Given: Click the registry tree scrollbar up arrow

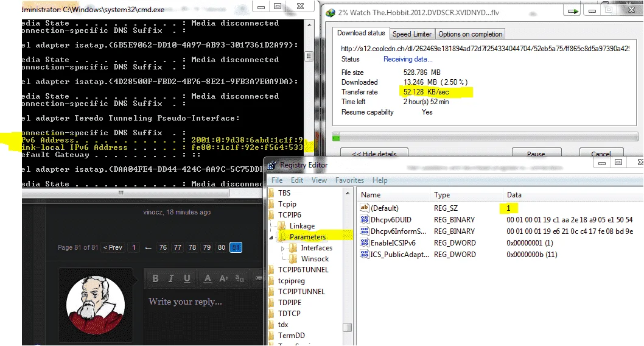Looking at the screenshot, I should coord(348,193).
